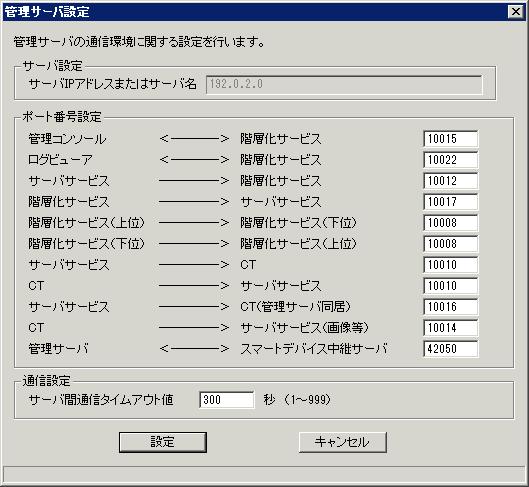The image size is (529, 487).
Task: Click the サーバ設定 group title
Action: point(52,66)
